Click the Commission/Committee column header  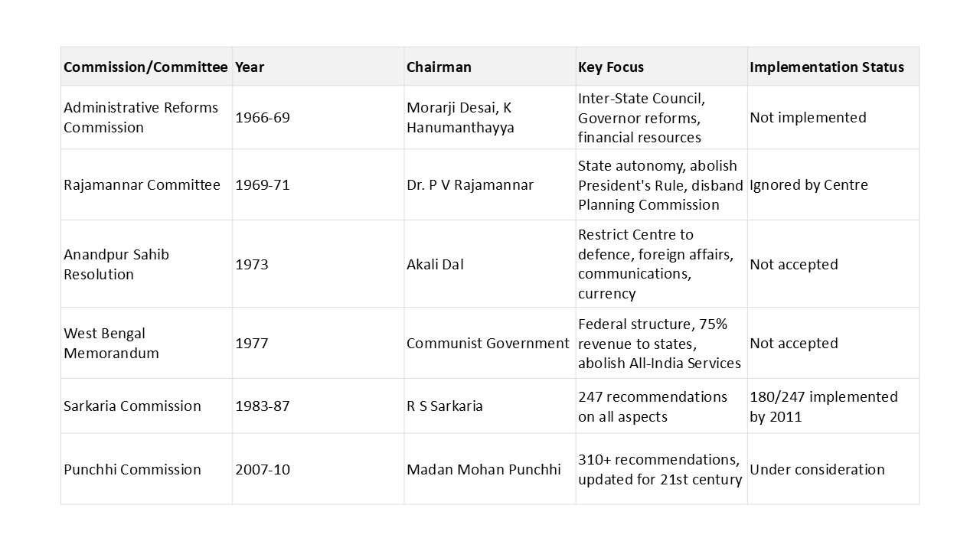click(145, 67)
